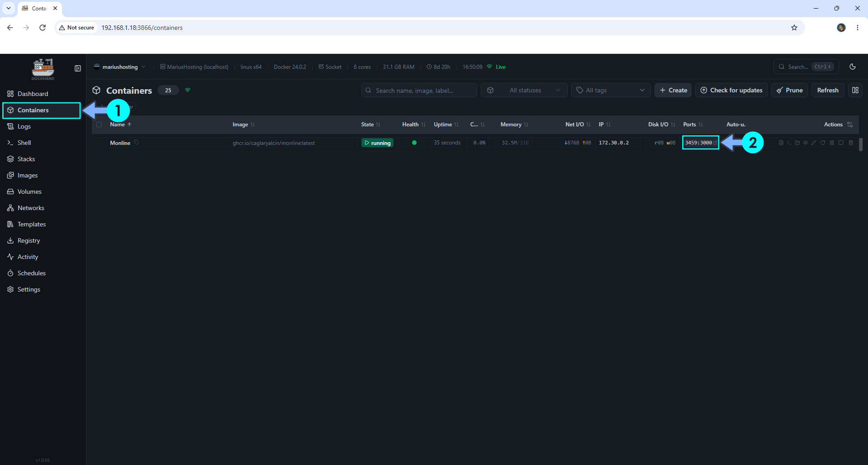Pause the Monline container
Viewport: 868px width, 465px height.
[x=832, y=143]
